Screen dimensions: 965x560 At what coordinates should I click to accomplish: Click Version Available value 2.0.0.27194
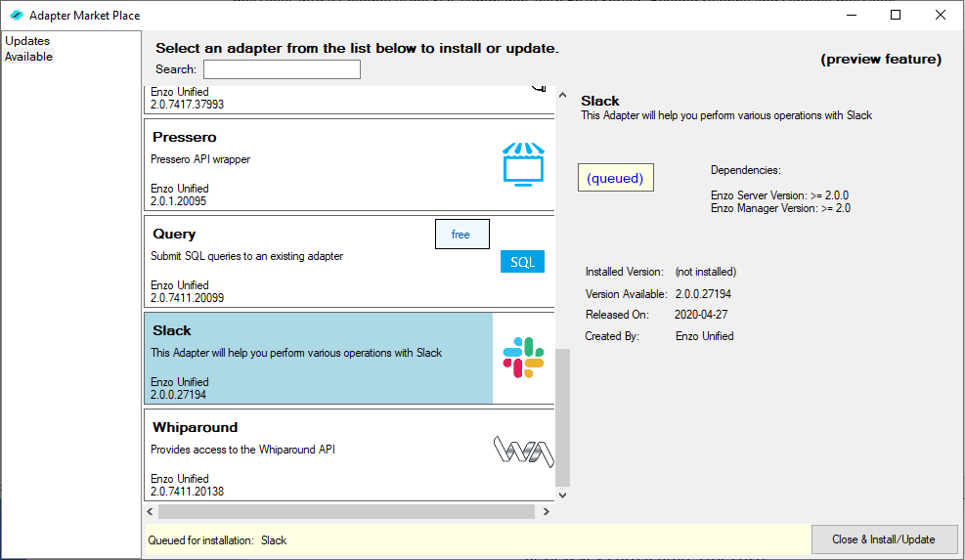tap(703, 294)
